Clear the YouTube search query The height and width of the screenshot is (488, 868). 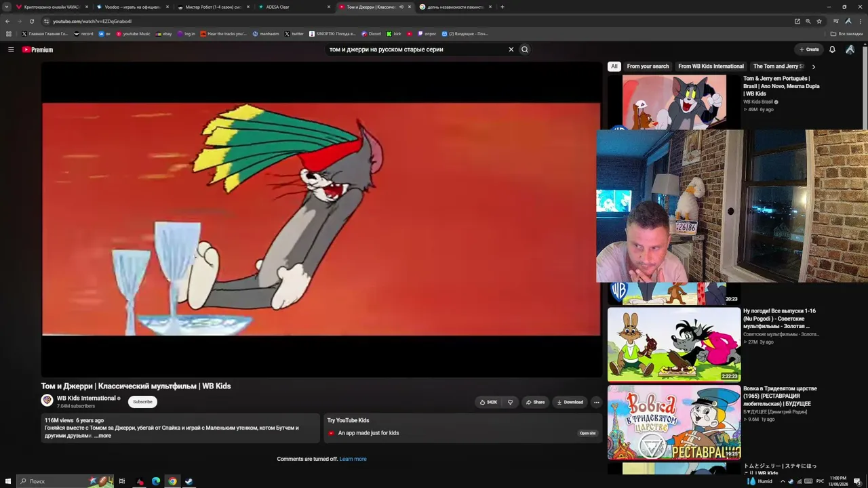[x=511, y=49]
